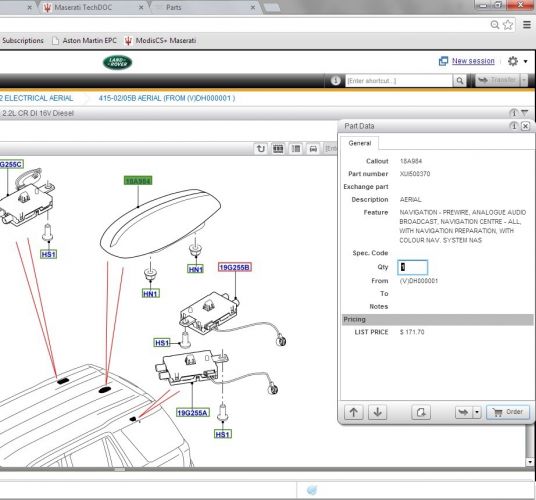Select the HN1 callout below the aerial
Viewport: 536px width, 500px height.
point(151,294)
